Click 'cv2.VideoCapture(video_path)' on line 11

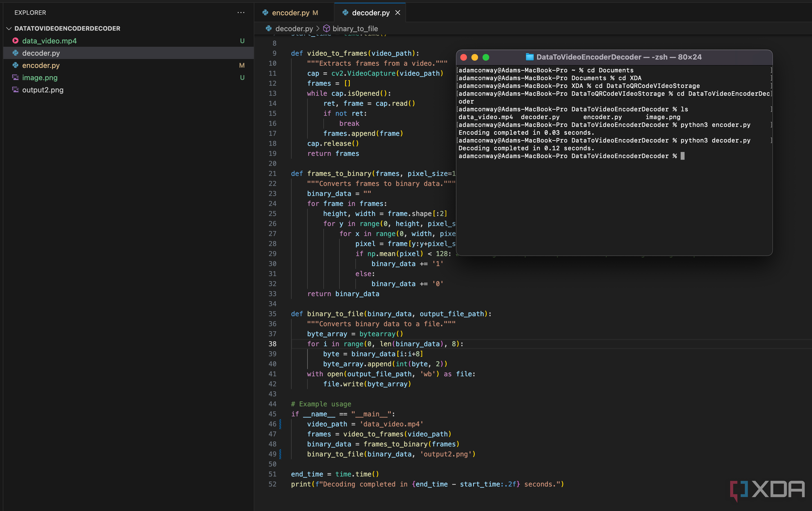[x=387, y=73]
